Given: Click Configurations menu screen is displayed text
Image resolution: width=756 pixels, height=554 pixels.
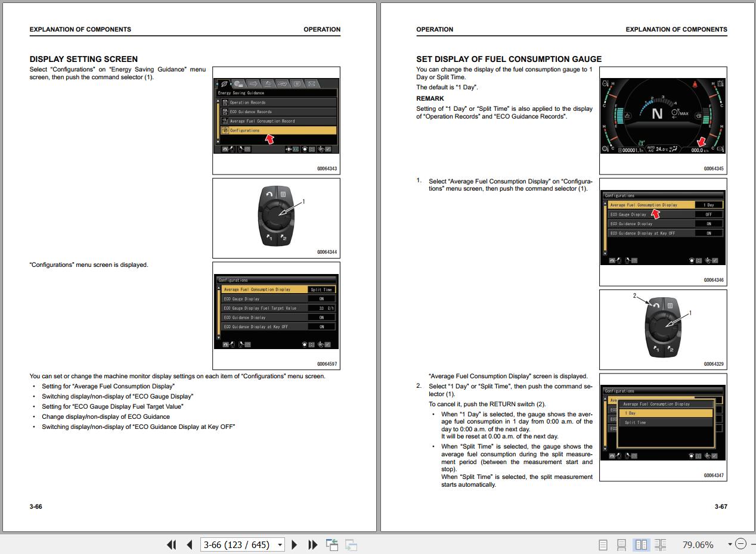Looking at the screenshot, I should pyautogui.click(x=89, y=264).
